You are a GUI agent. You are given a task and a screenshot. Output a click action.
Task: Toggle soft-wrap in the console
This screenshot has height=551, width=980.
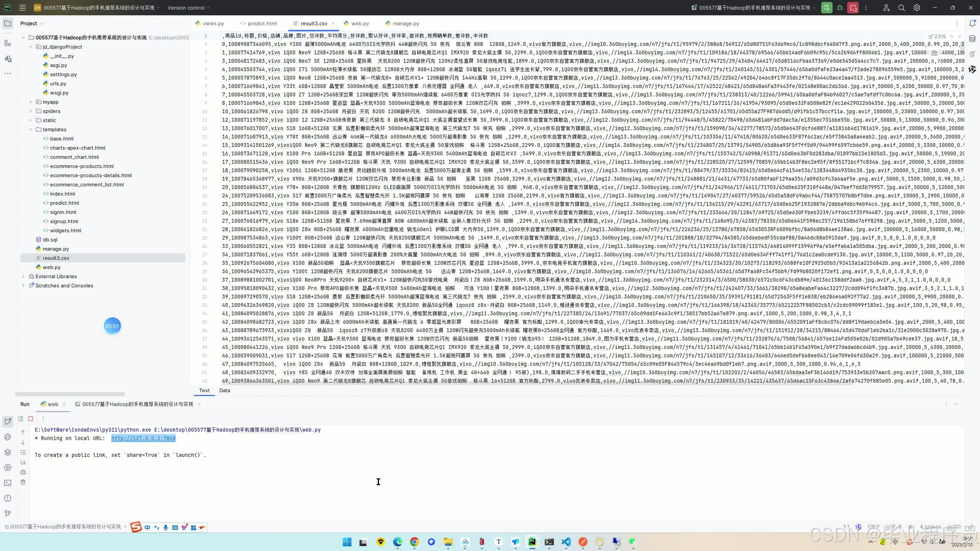23,452
